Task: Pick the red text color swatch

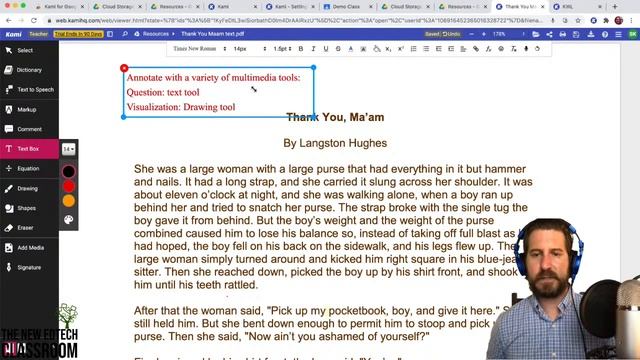Action: (69, 186)
